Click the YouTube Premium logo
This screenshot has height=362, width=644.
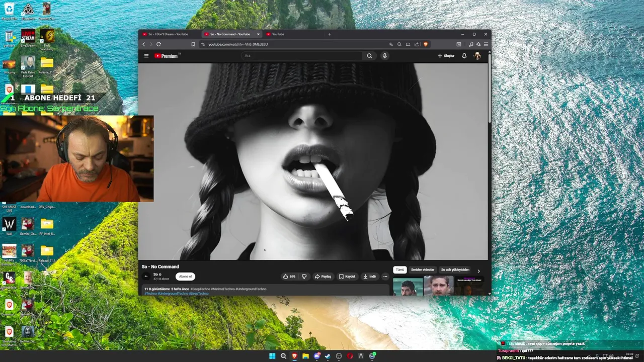[167, 56]
